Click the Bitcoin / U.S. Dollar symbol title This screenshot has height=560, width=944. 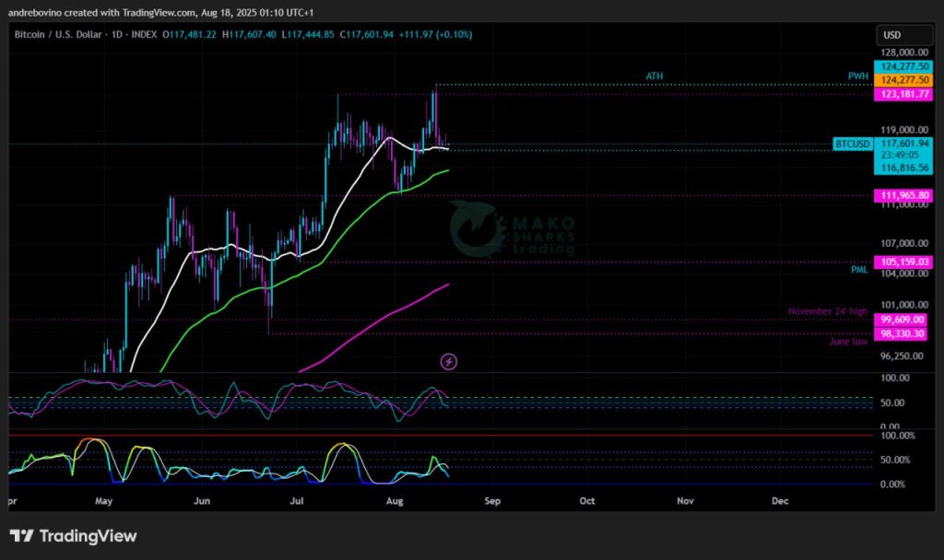[x=68, y=35]
